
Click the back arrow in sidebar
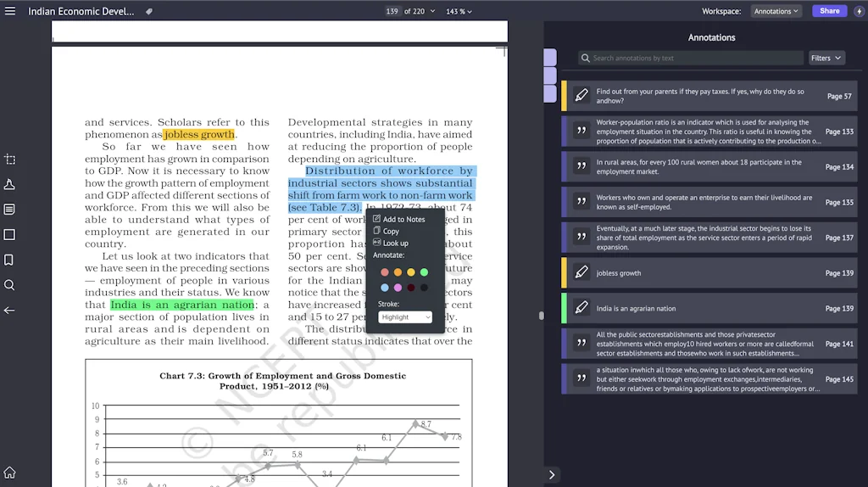(x=9, y=311)
